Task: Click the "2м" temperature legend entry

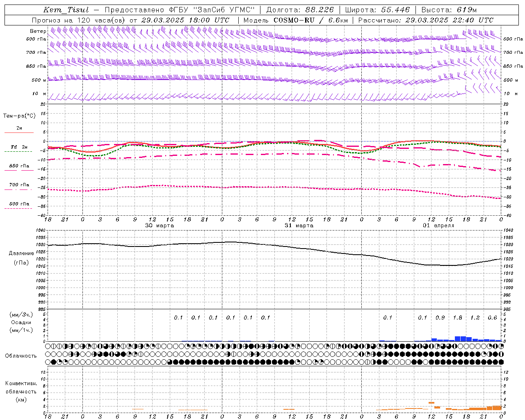Action: tap(19, 128)
